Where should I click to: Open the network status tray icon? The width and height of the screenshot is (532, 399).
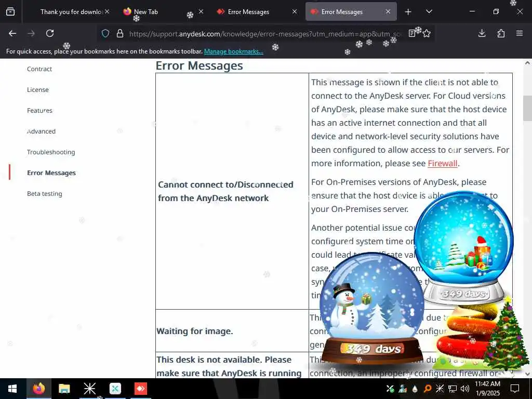453,389
